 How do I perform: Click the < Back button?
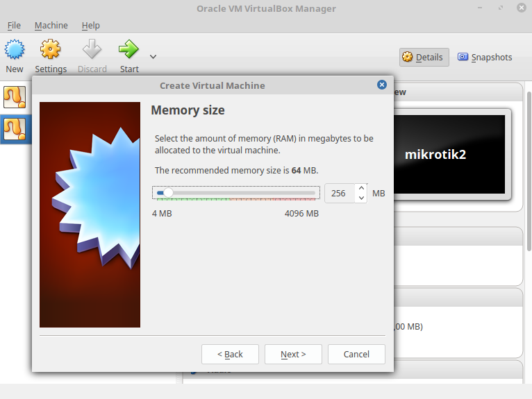pyautogui.click(x=230, y=355)
